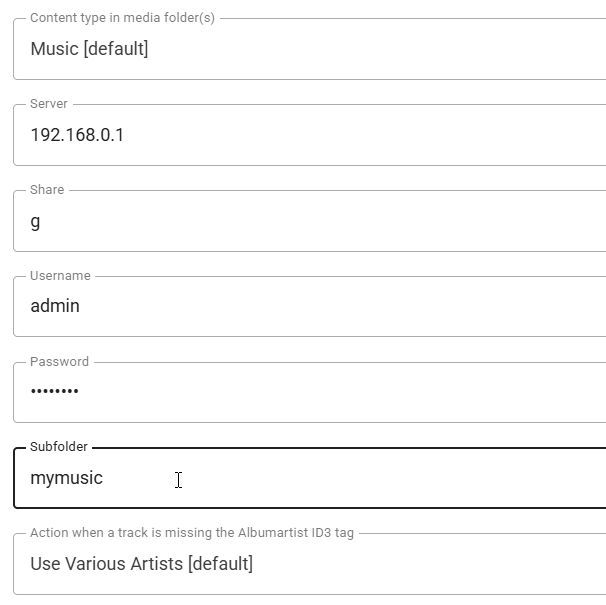
Task: Click the "Content type in media folder(s)" label
Action: coord(122,18)
